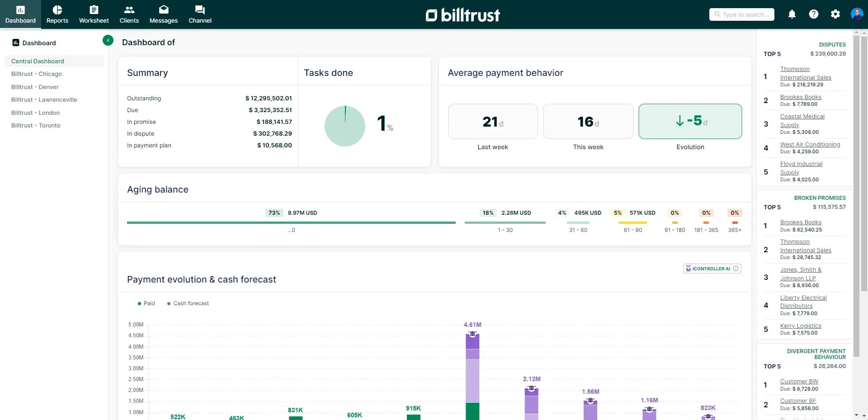Open Jones, Smith & Johnson LLP link
The image size is (868, 420).
pos(801,274)
